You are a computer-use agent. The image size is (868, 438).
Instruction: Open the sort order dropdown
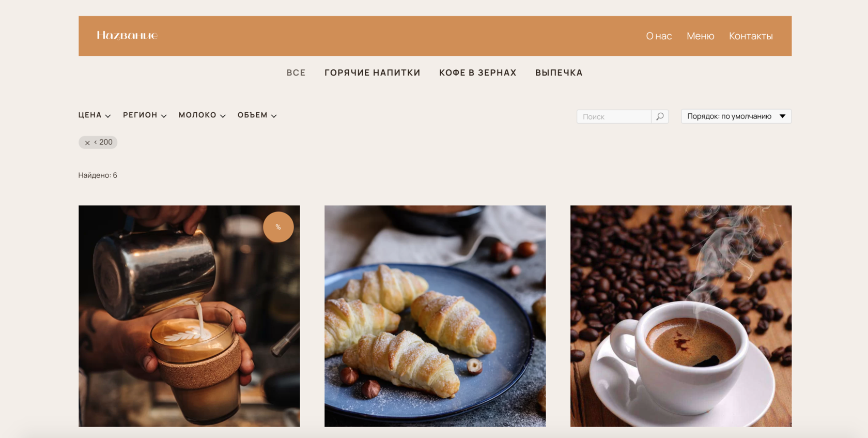click(736, 116)
